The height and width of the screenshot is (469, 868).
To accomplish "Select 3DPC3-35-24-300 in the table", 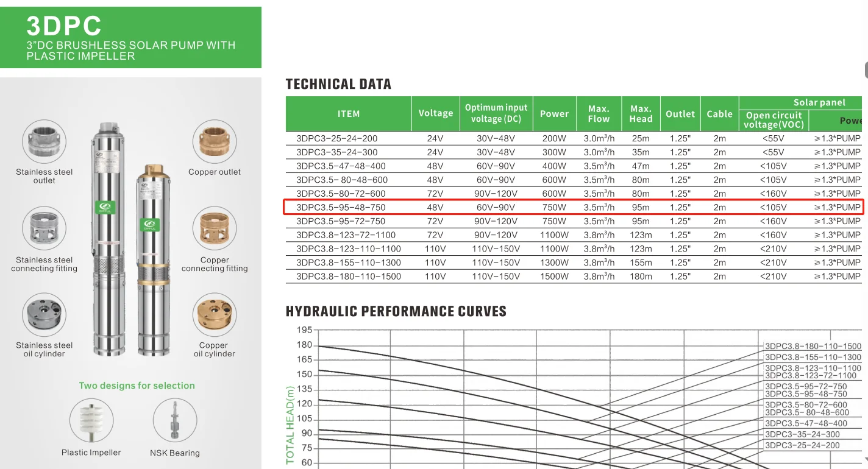I will pyautogui.click(x=337, y=152).
